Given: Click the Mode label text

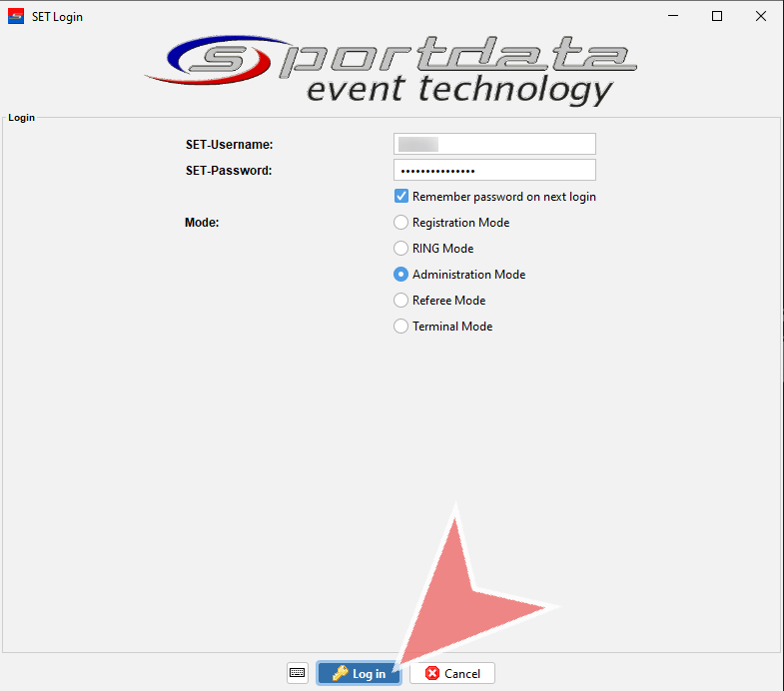Looking at the screenshot, I should pyautogui.click(x=202, y=223).
